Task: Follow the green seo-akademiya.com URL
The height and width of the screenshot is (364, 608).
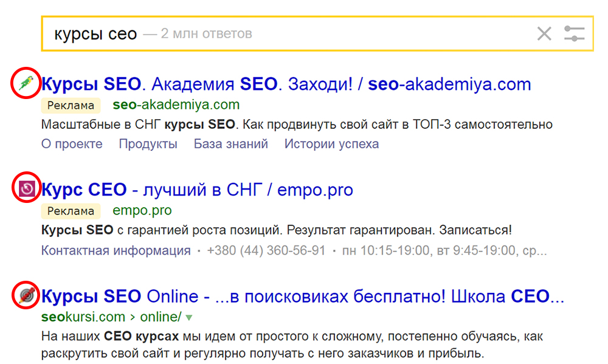Action: (176, 105)
